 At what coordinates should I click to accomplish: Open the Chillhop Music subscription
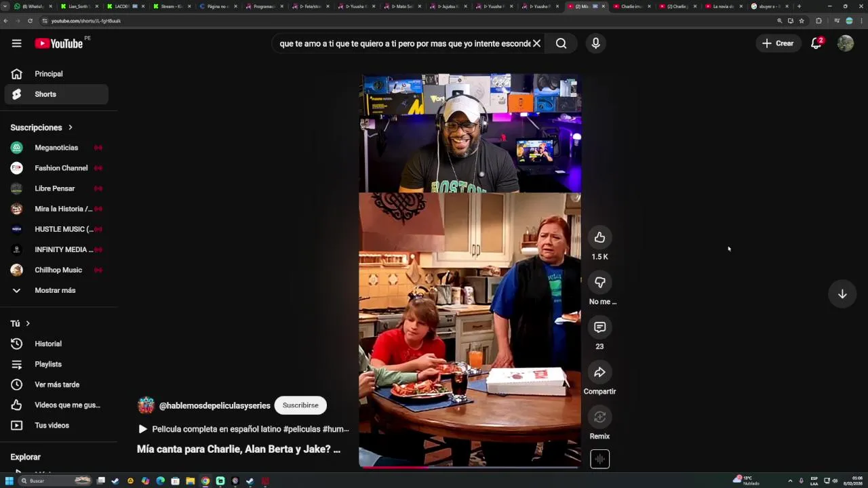56,270
